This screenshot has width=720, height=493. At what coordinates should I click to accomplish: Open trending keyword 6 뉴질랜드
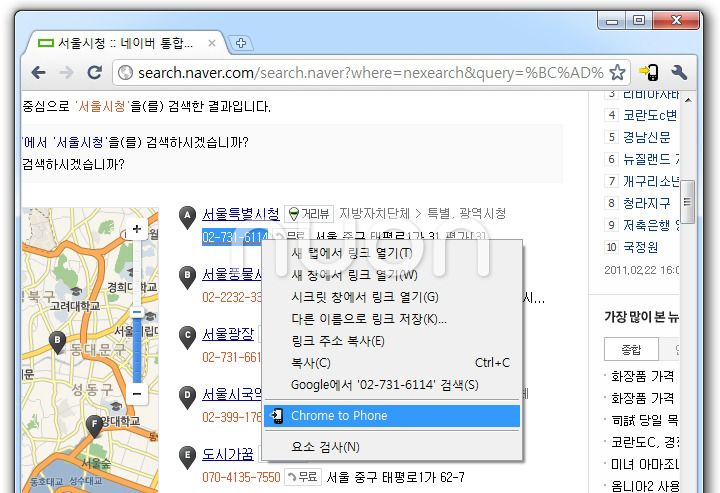[650, 159]
